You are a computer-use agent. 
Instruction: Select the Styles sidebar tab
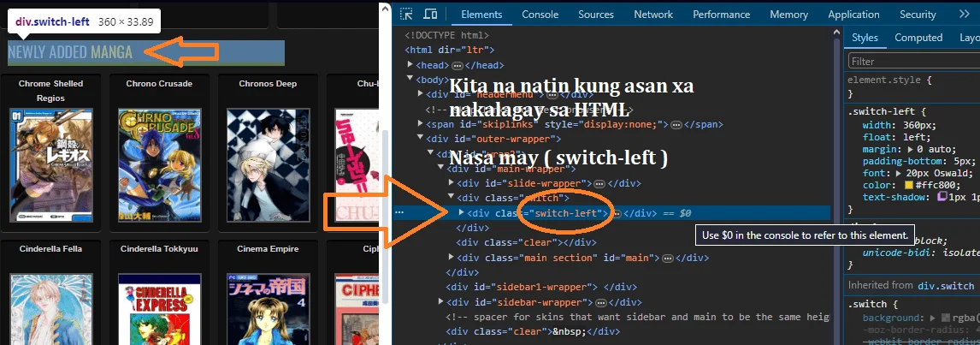(x=865, y=38)
